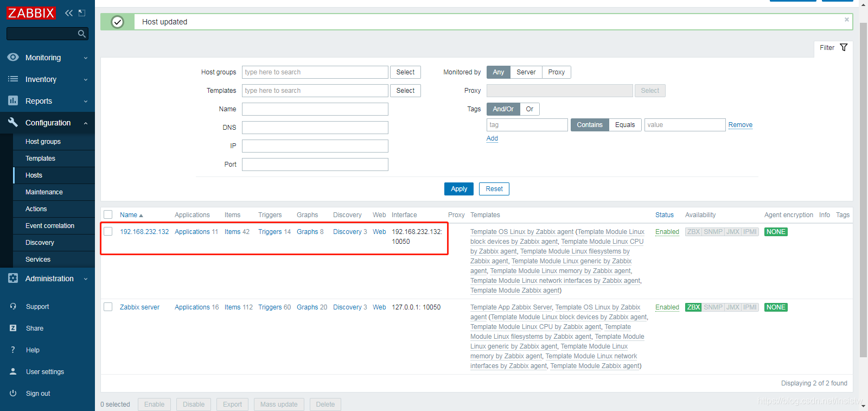The height and width of the screenshot is (411, 868).
Task: Click the DNS filter field
Action: point(315,128)
